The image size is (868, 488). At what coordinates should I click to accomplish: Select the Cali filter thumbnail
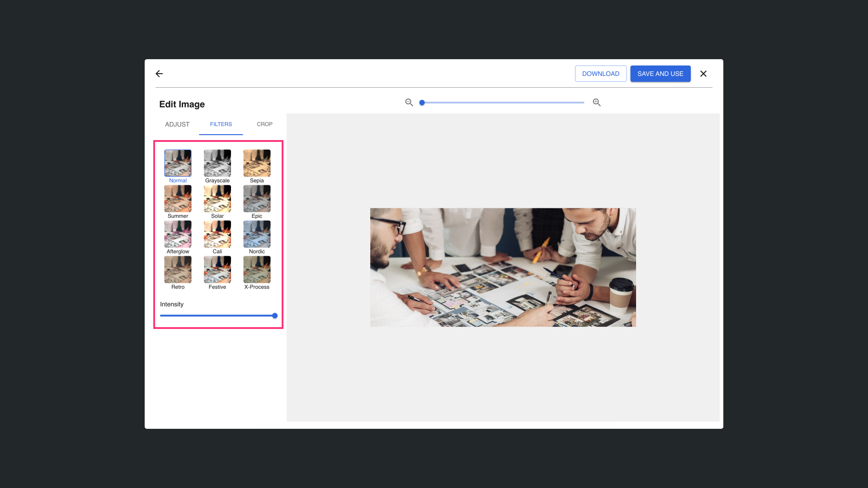217,234
